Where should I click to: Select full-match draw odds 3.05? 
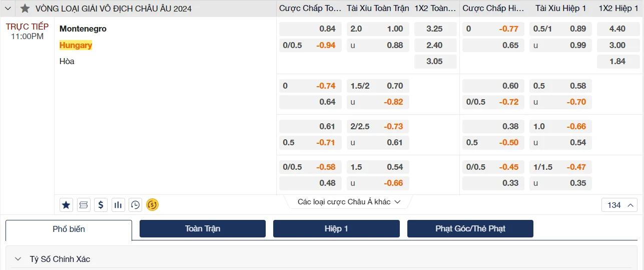[x=435, y=62]
